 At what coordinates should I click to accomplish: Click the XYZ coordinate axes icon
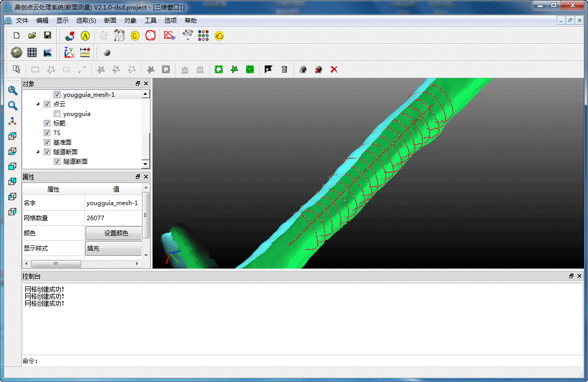pyautogui.click(x=69, y=52)
